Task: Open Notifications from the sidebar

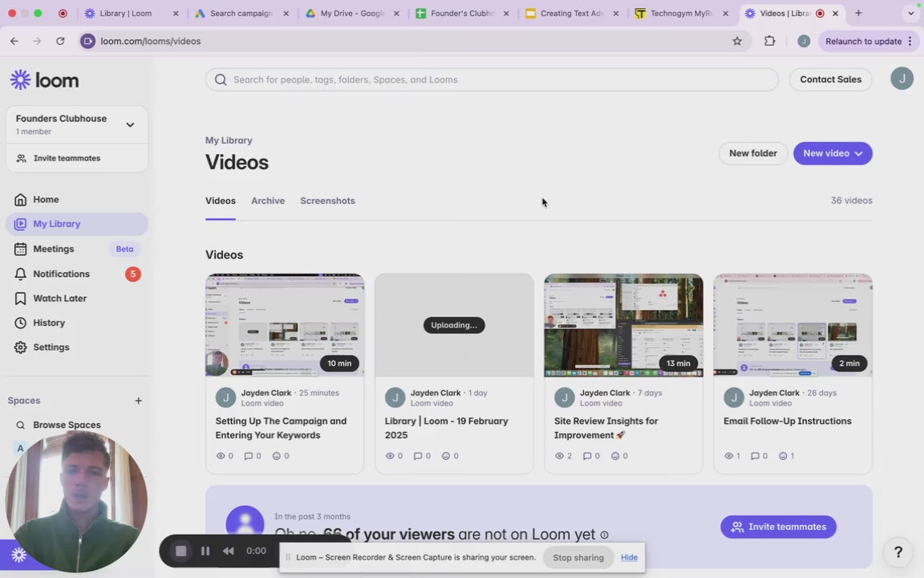Action: click(61, 274)
